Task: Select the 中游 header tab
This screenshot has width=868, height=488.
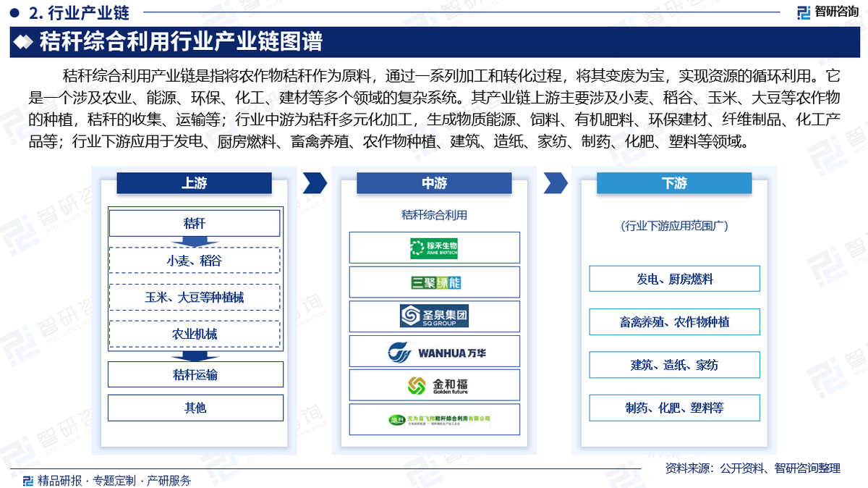Action: tap(434, 183)
